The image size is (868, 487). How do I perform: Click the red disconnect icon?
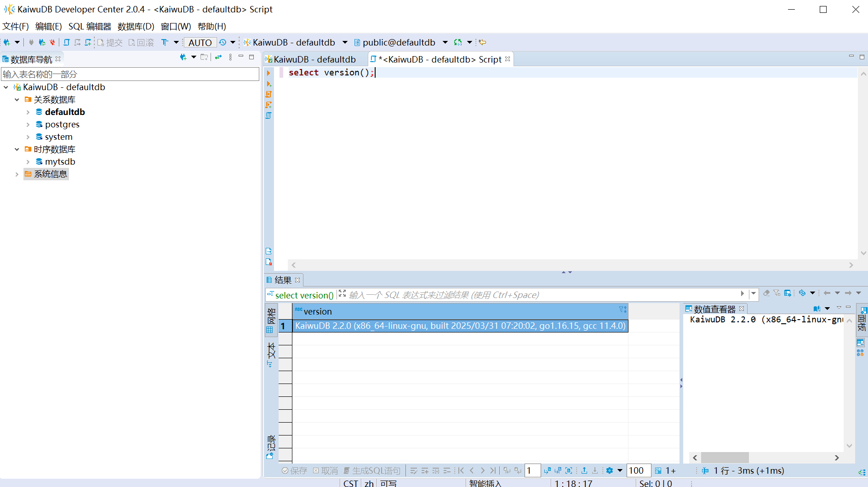(x=52, y=42)
